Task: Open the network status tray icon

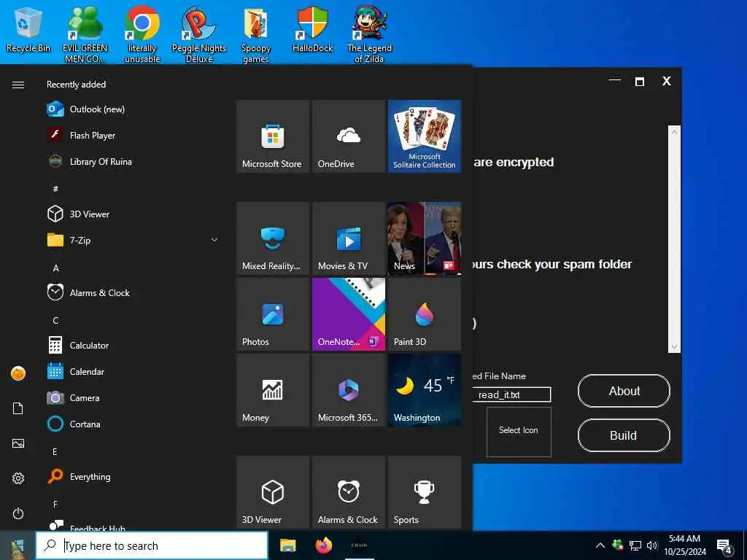Action: tap(635, 545)
